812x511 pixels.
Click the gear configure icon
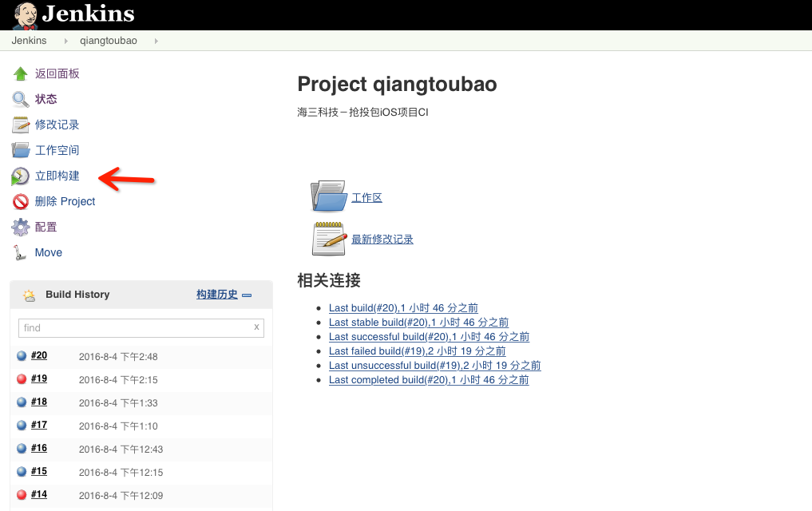coord(21,227)
